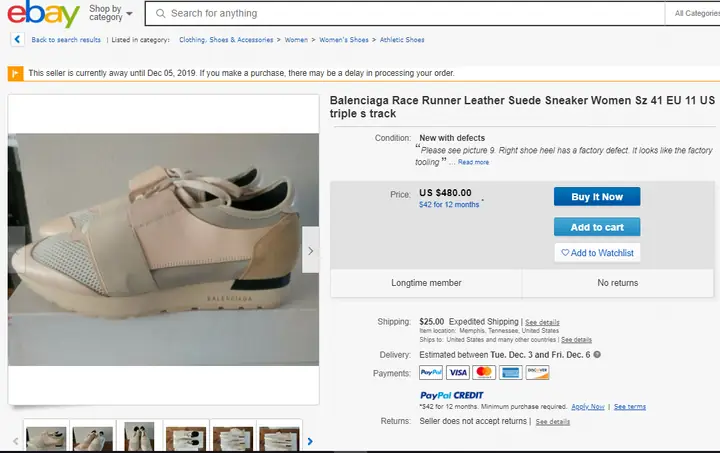The height and width of the screenshot is (453, 720).
Task: Click the Buy It Now button
Action: pyautogui.click(x=597, y=196)
